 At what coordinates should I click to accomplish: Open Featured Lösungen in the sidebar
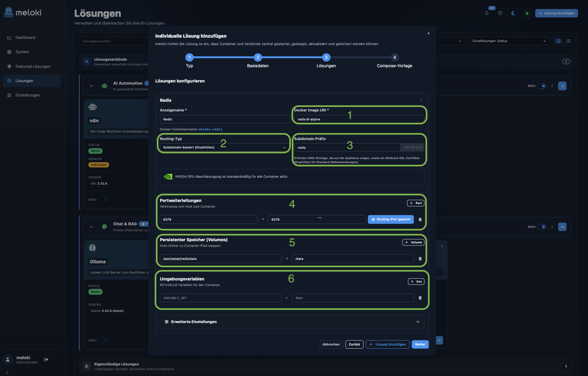(x=32, y=67)
